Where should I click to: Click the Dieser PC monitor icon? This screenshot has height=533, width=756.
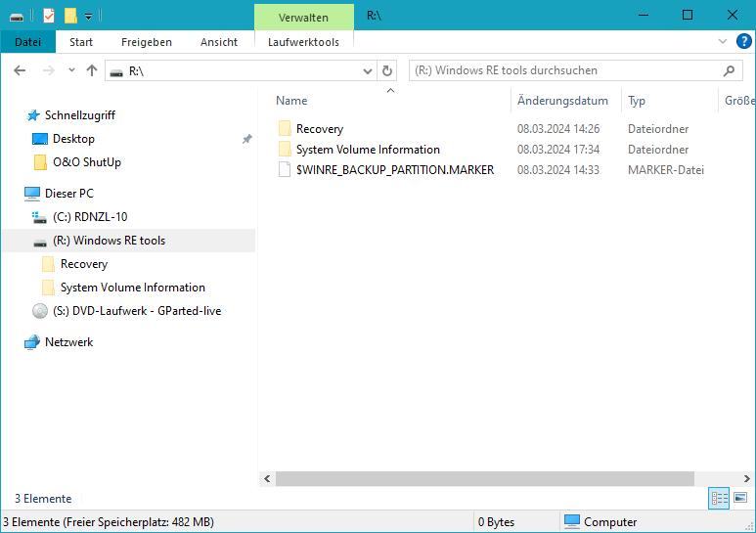tap(32, 194)
